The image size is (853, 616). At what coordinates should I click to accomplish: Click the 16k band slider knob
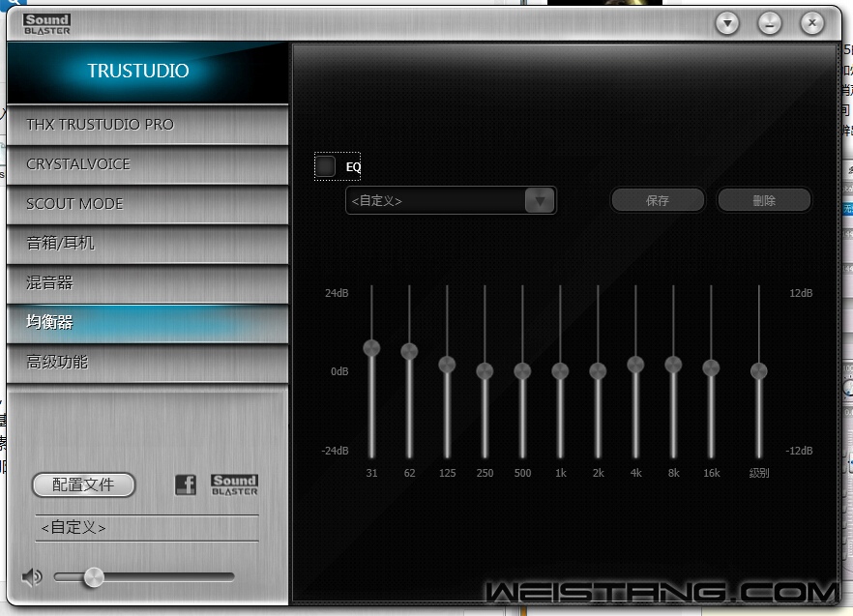pos(711,367)
